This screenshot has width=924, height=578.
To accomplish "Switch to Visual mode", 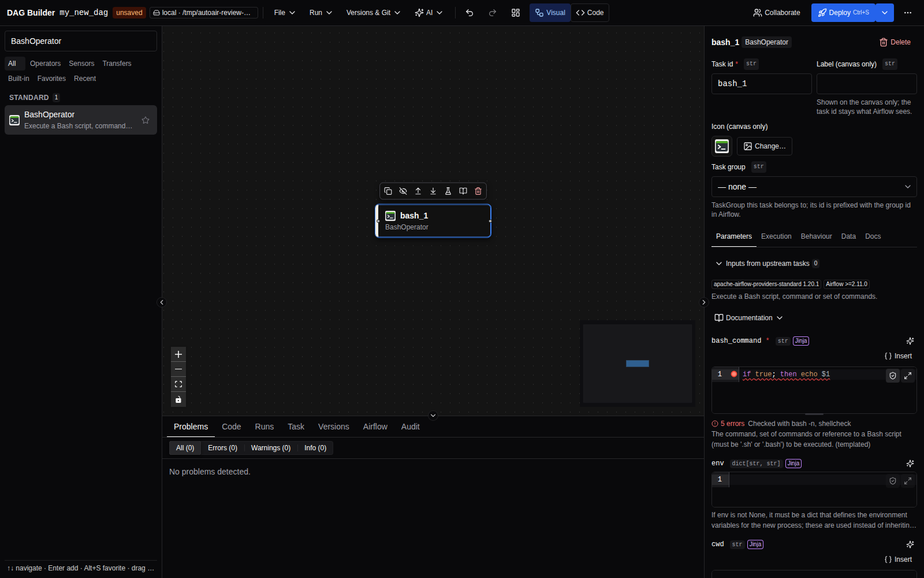I will point(550,13).
